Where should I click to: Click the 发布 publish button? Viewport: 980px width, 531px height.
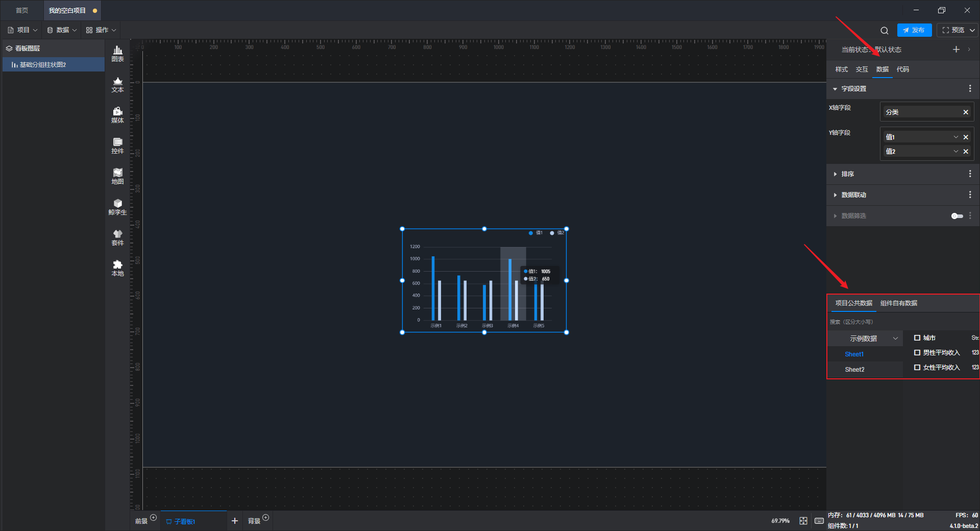pos(914,30)
